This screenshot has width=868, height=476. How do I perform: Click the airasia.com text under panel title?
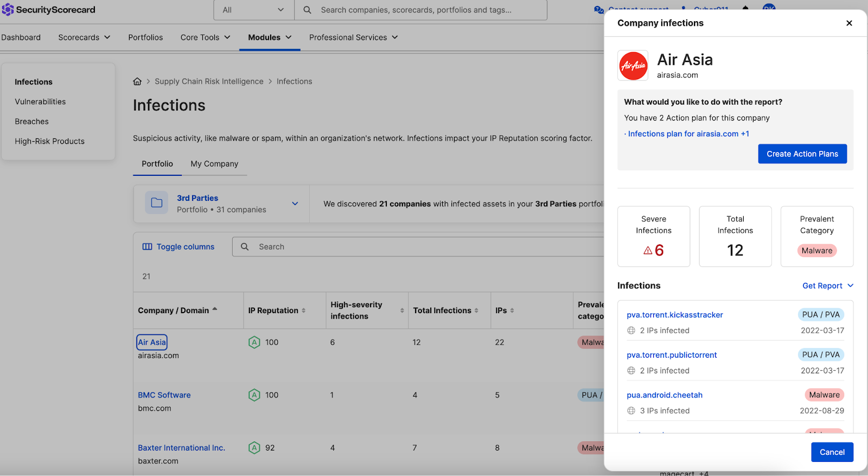678,75
